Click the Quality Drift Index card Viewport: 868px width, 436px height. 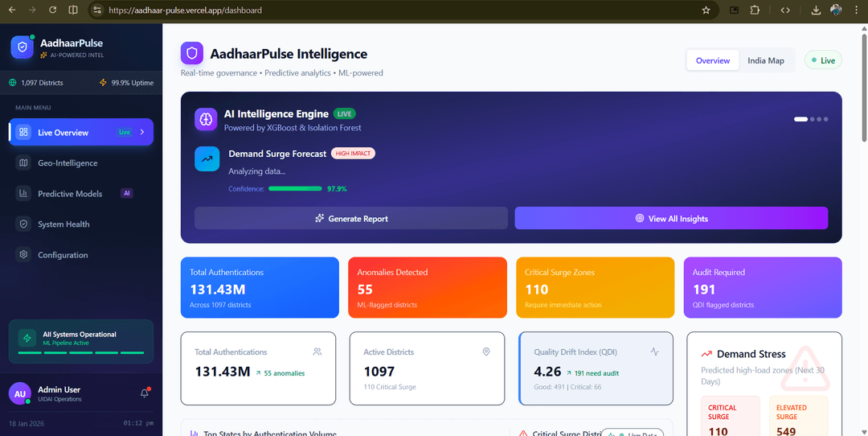596,368
